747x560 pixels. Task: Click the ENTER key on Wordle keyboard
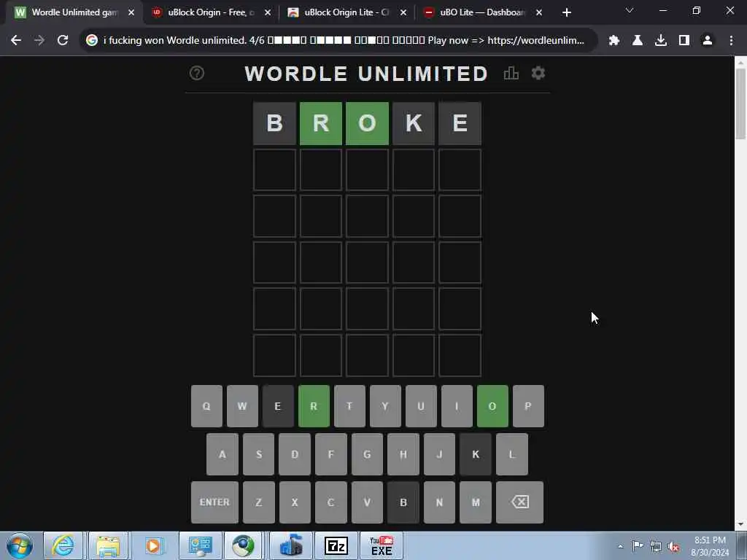tap(214, 502)
